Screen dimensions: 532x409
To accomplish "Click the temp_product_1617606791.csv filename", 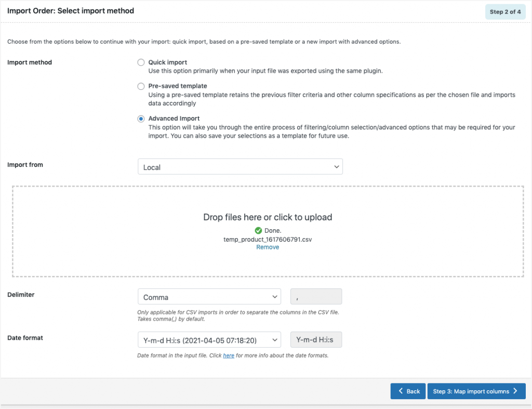I will (268, 239).
